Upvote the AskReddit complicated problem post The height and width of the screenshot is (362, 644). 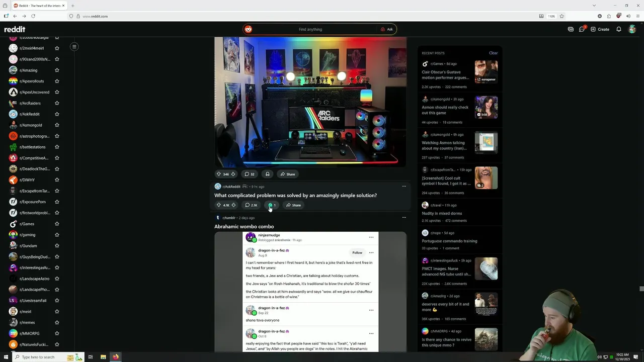point(219,205)
